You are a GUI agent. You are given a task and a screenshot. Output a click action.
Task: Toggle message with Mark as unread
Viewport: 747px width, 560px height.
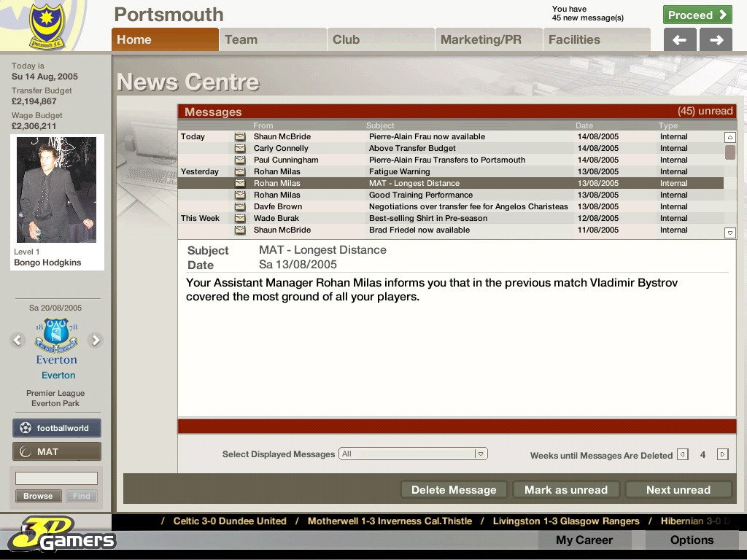point(566,490)
